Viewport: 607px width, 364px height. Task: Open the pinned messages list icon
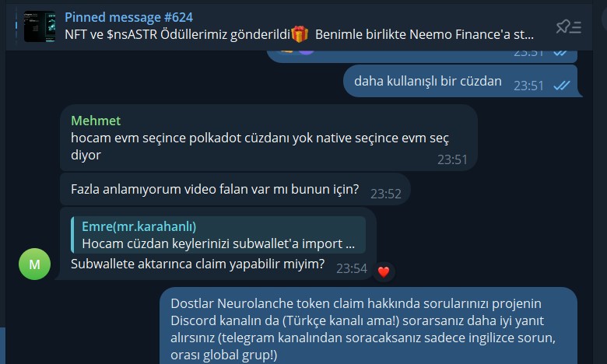568,26
